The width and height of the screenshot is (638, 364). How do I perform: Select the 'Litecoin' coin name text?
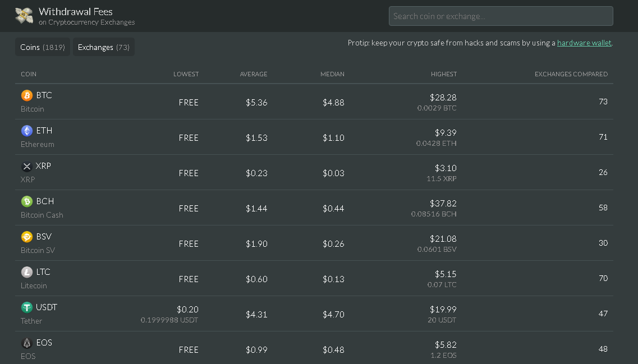34,286
